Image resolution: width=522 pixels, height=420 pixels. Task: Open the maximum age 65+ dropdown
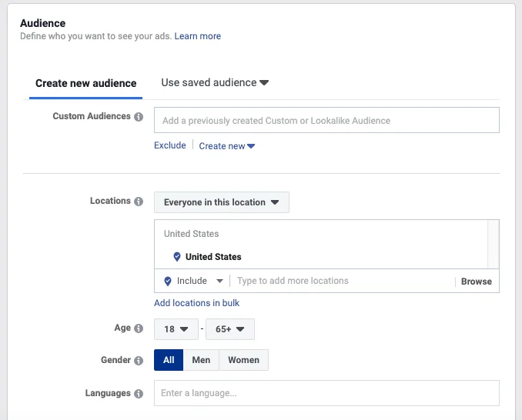[x=229, y=329]
